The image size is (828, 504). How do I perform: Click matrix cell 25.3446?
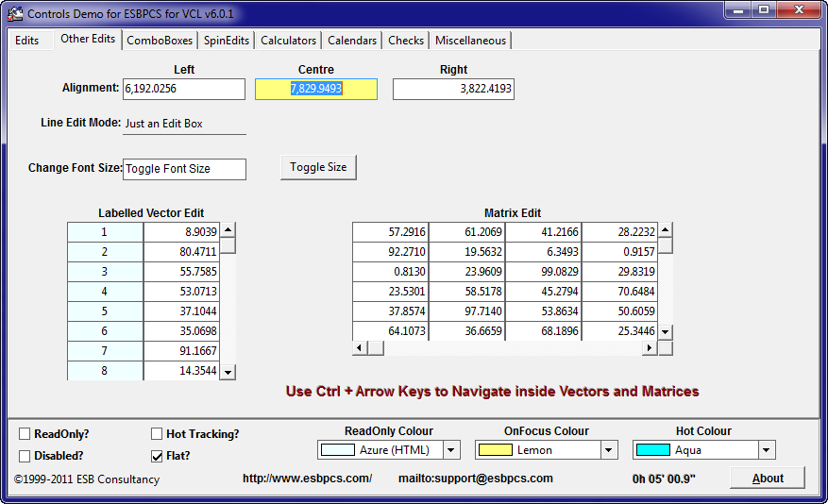[620, 331]
